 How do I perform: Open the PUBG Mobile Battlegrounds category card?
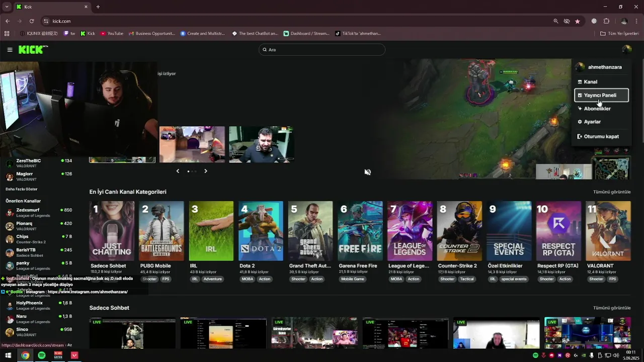click(x=162, y=231)
